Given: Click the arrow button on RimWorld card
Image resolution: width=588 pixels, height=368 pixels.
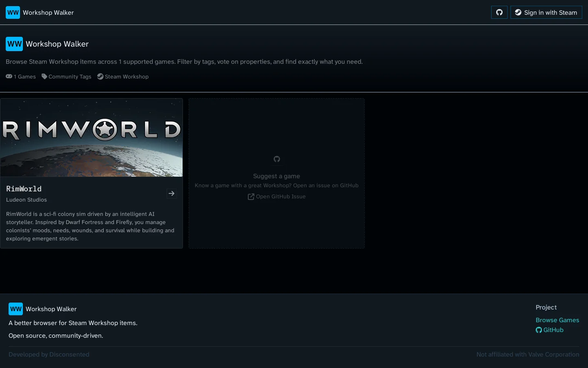Looking at the screenshot, I should click(x=171, y=193).
